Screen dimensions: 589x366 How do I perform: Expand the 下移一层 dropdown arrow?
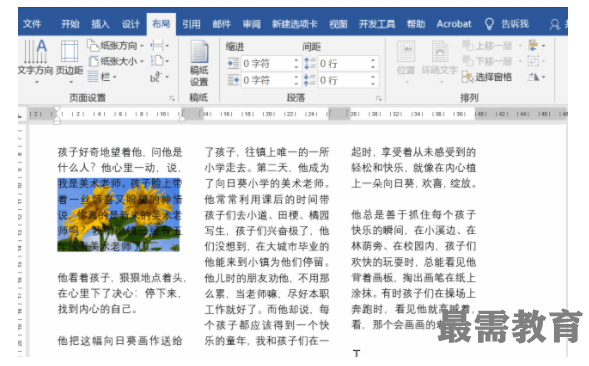point(520,61)
